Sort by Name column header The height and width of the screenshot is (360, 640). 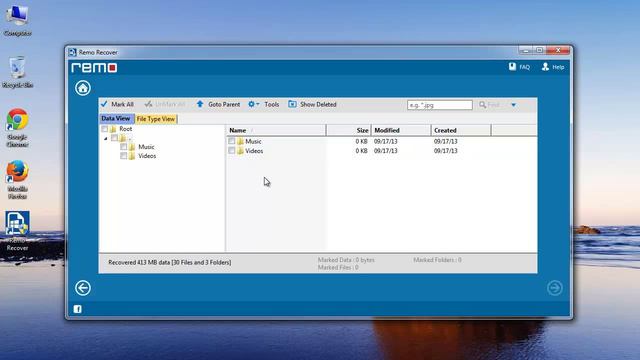tap(276, 130)
